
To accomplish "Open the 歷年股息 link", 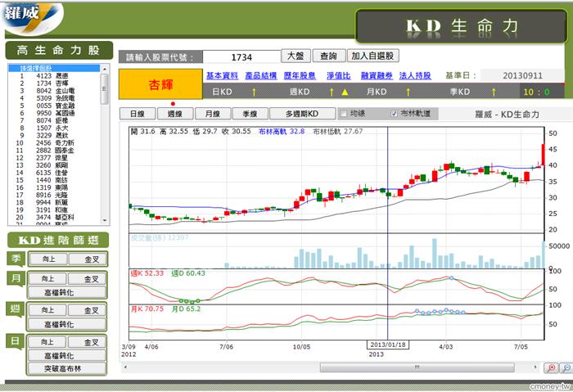I will point(300,75).
